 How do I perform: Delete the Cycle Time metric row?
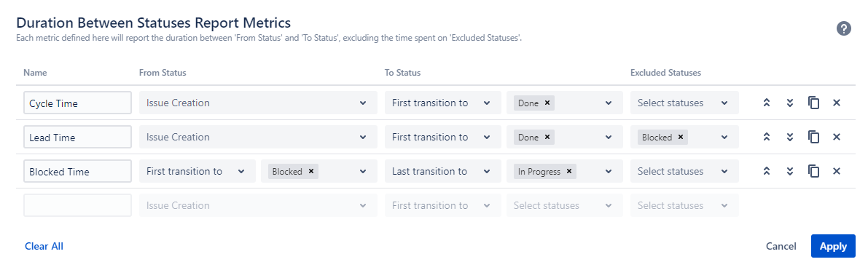(837, 103)
